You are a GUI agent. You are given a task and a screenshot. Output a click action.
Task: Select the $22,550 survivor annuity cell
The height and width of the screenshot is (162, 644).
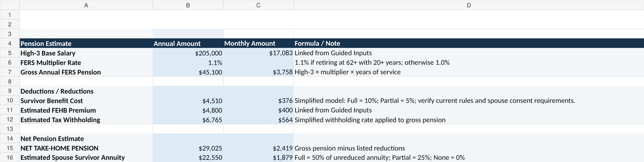point(188,157)
